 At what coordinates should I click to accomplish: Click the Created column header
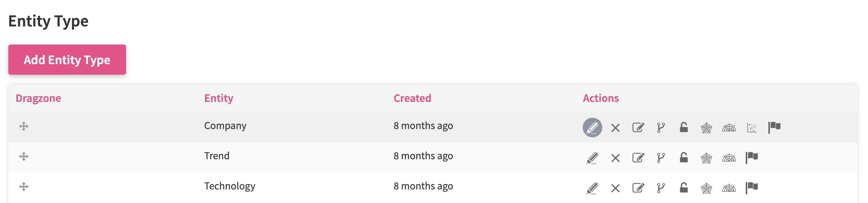pos(412,98)
